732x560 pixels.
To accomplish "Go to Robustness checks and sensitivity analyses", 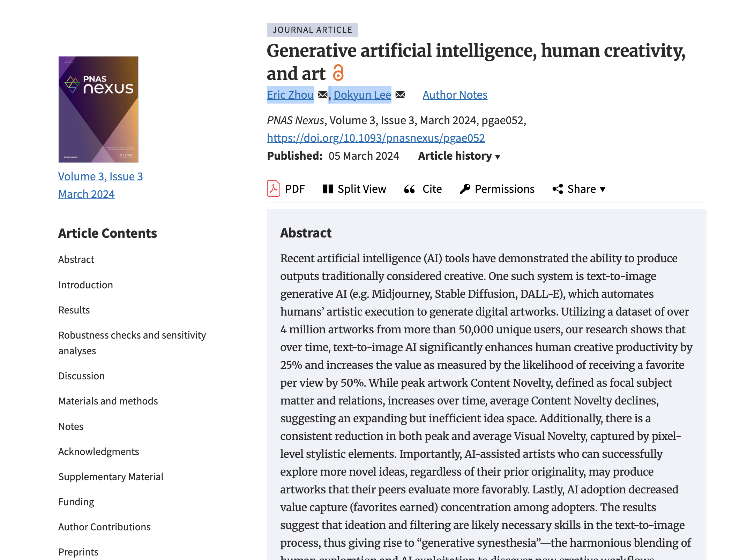I will coord(132,343).
